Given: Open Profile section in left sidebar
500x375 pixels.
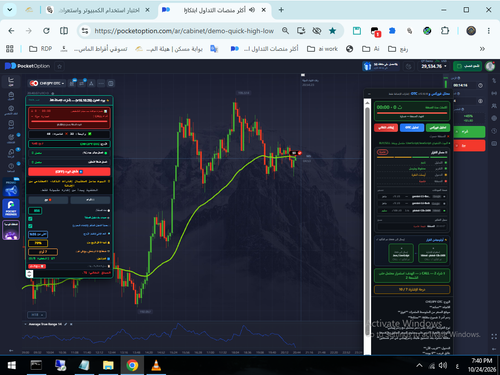Looking at the screenshot, I should (11, 110).
